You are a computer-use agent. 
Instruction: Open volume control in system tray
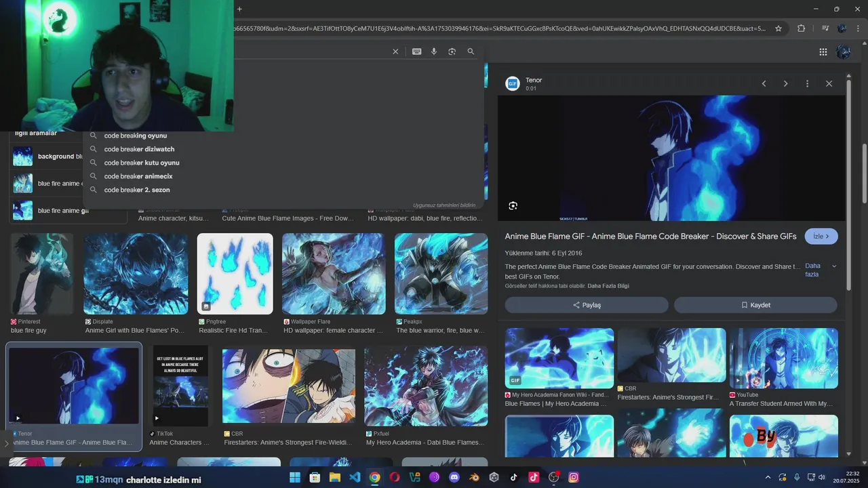pos(822,477)
